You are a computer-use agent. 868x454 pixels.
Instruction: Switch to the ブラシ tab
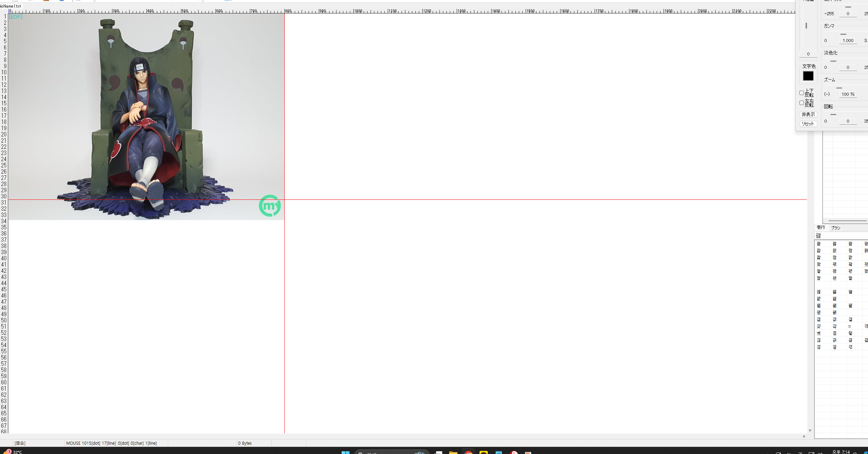836,228
